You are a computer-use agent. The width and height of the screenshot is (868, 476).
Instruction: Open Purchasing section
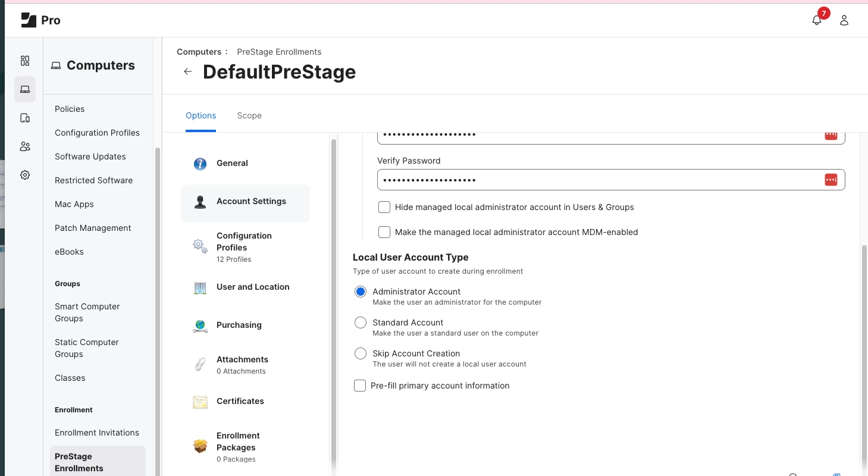[245, 325]
